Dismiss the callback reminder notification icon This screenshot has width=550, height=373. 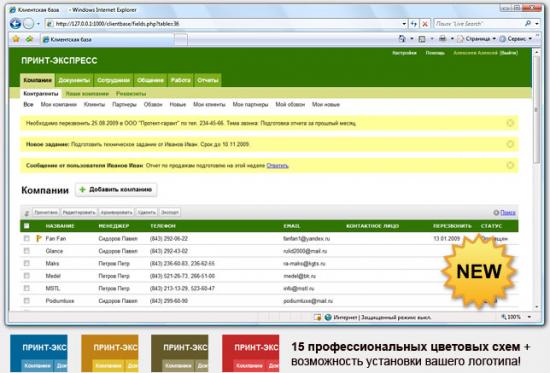pyautogui.click(x=510, y=123)
